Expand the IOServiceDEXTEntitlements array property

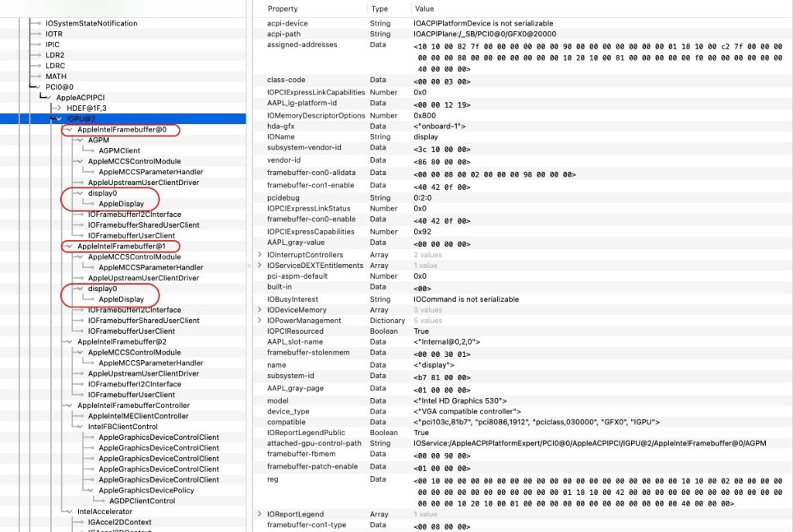pos(259,266)
